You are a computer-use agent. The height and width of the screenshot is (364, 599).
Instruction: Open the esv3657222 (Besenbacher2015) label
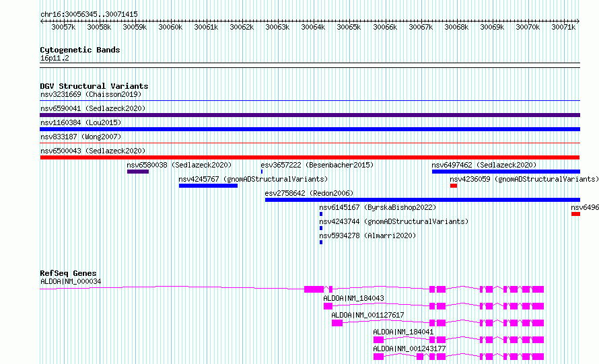[x=317, y=165]
